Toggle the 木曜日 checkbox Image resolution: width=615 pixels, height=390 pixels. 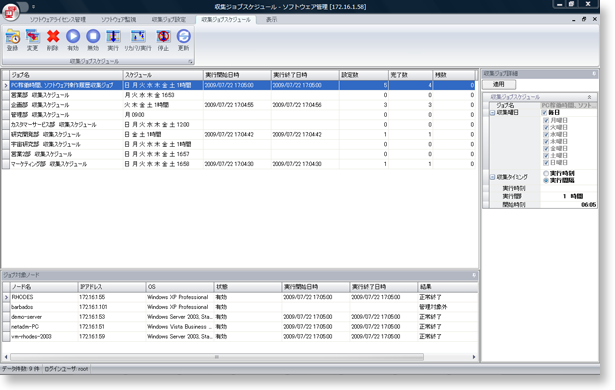pos(546,142)
